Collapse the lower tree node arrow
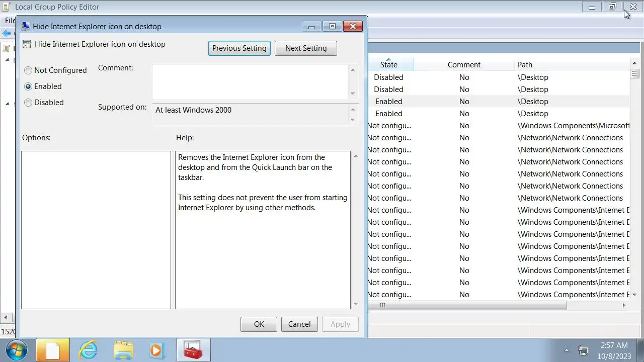The height and width of the screenshot is (362, 644). pyautogui.click(x=7, y=104)
